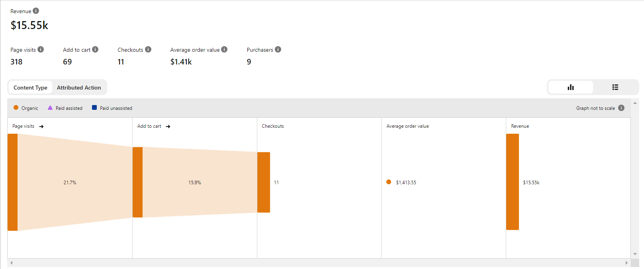Click the Revenue info icon

tap(36, 11)
